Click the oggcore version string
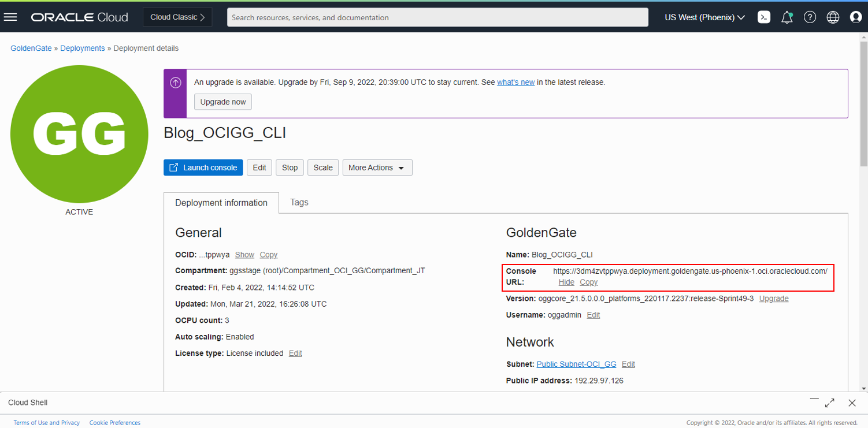The image size is (868, 428). [x=646, y=299]
